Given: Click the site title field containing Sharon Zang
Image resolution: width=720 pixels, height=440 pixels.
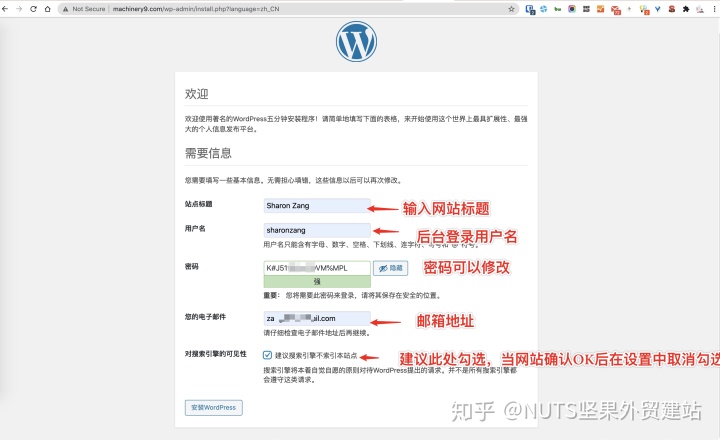Looking at the screenshot, I should [317, 205].
